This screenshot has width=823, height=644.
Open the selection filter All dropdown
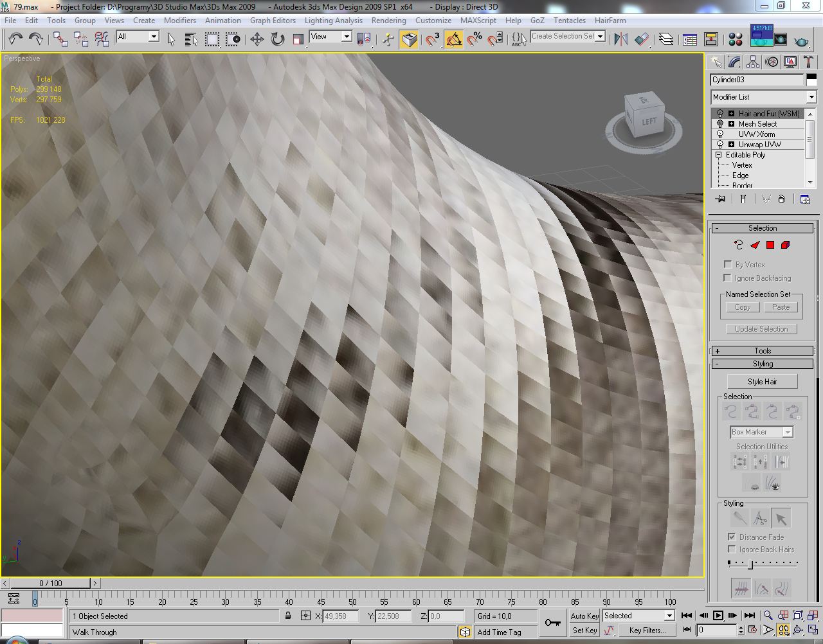[x=138, y=37]
